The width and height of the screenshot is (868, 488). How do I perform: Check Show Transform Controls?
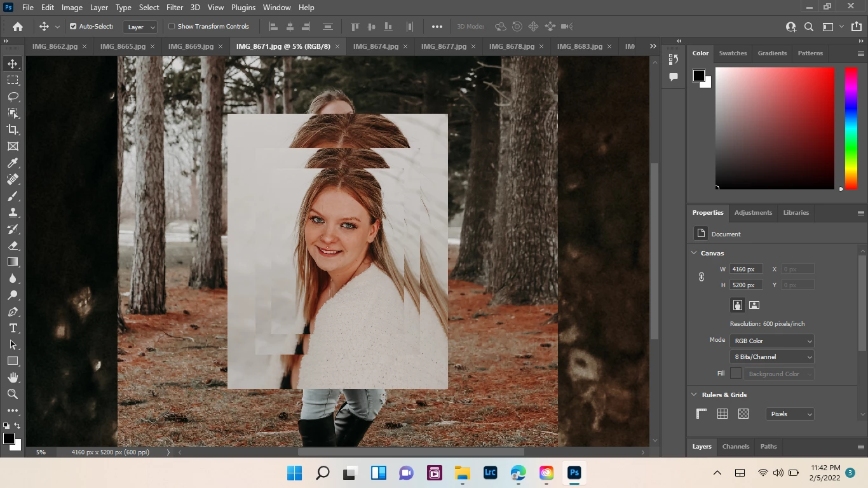(172, 27)
